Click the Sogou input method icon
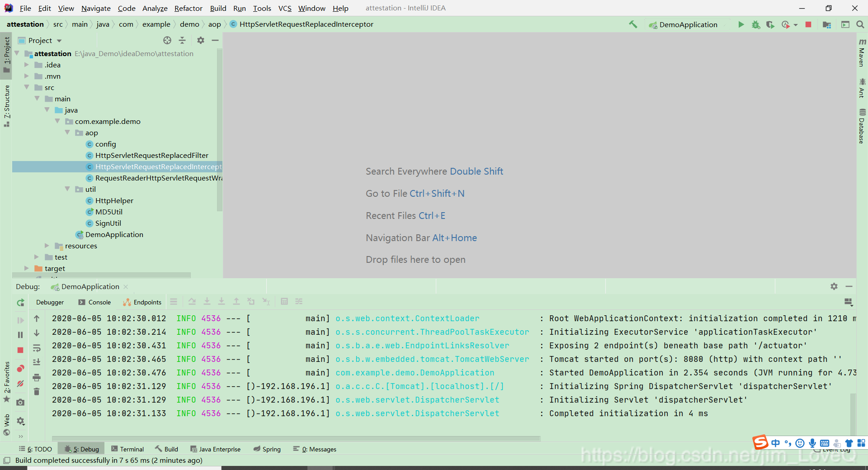 click(760, 442)
